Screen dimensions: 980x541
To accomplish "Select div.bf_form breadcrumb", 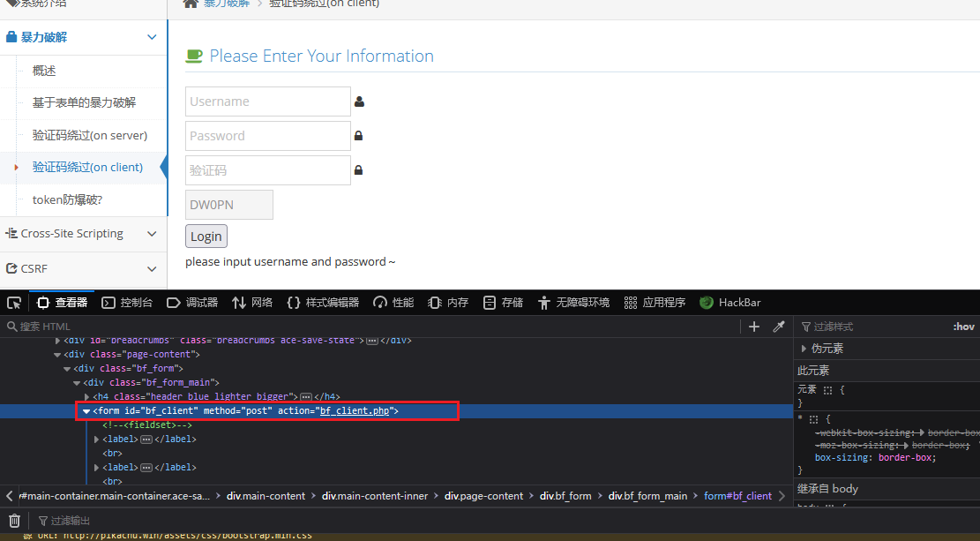I will point(565,496).
